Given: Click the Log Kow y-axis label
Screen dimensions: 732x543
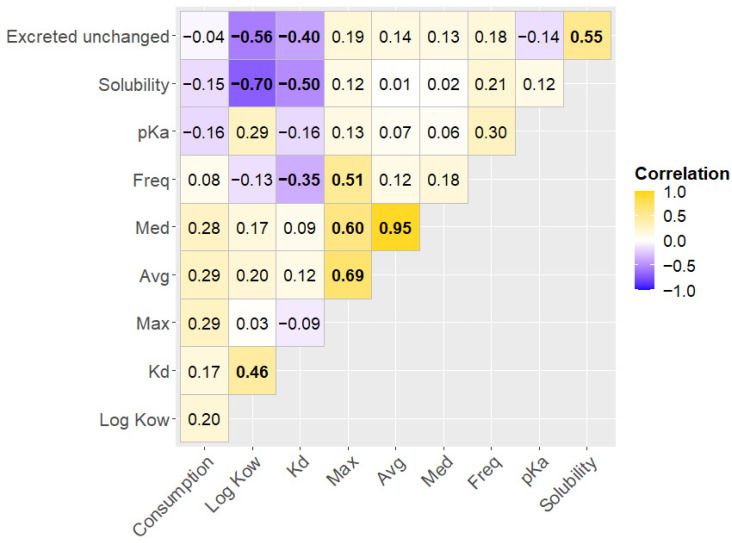Looking at the screenshot, I should (134, 419).
